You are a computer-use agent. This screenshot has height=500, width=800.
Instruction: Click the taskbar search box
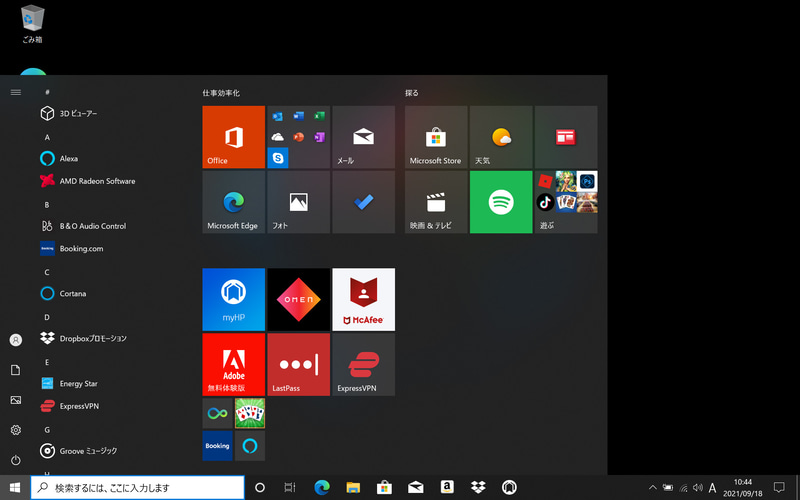tap(138, 488)
